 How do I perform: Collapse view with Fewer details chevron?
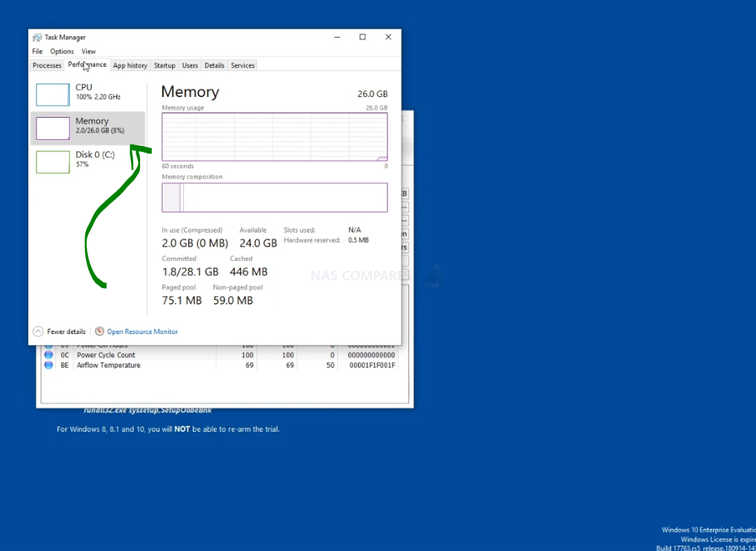(38, 331)
